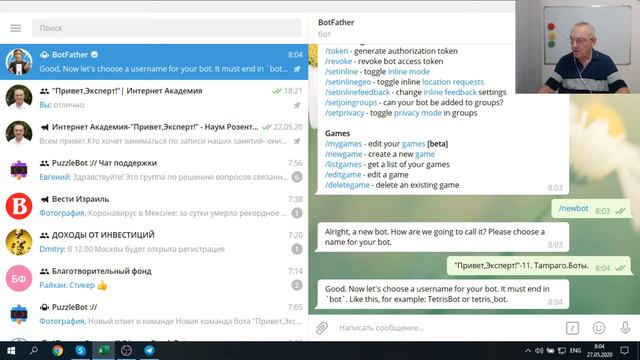This screenshot has height=360, width=640.
Task: Open the Windows Start menu
Action: tap(11, 351)
